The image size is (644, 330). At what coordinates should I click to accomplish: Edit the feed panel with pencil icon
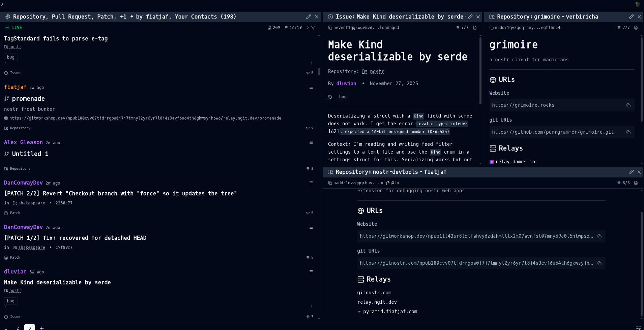click(x=308, y=17)
